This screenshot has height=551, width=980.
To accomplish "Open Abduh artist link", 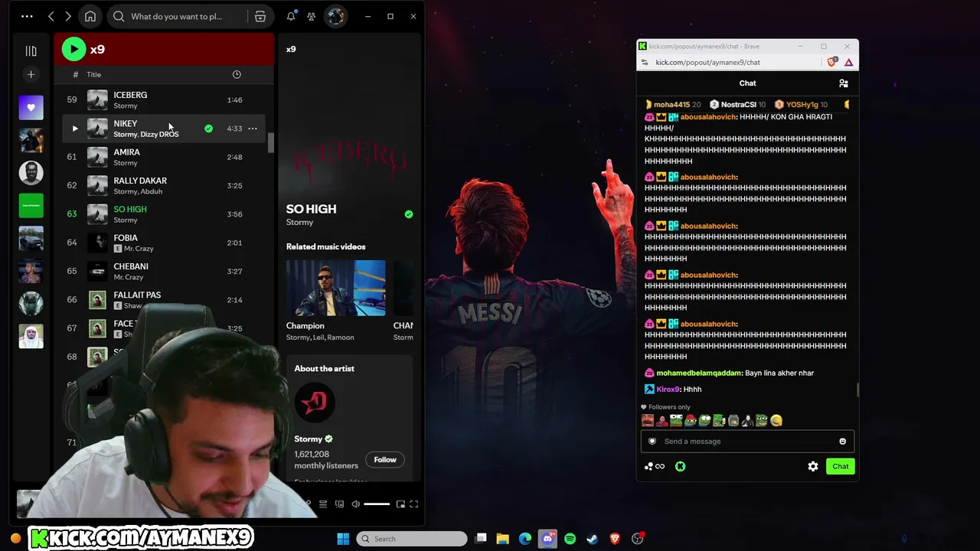I will click(x=152, y=191).
